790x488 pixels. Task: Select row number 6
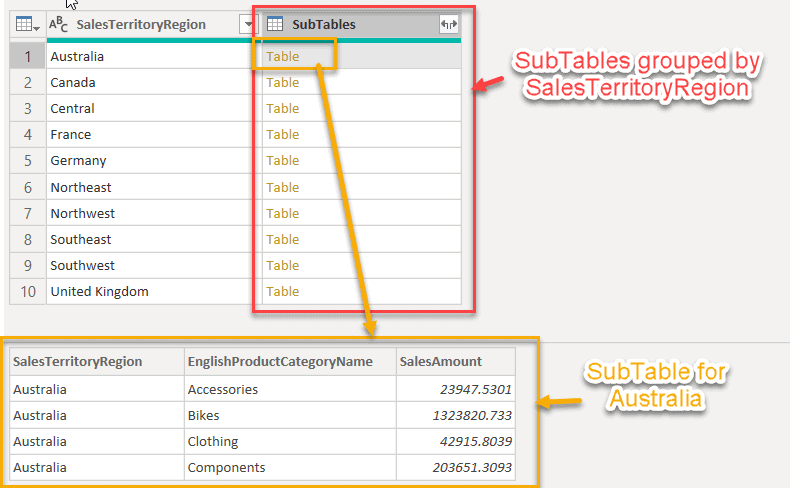(x=28, y=187)
